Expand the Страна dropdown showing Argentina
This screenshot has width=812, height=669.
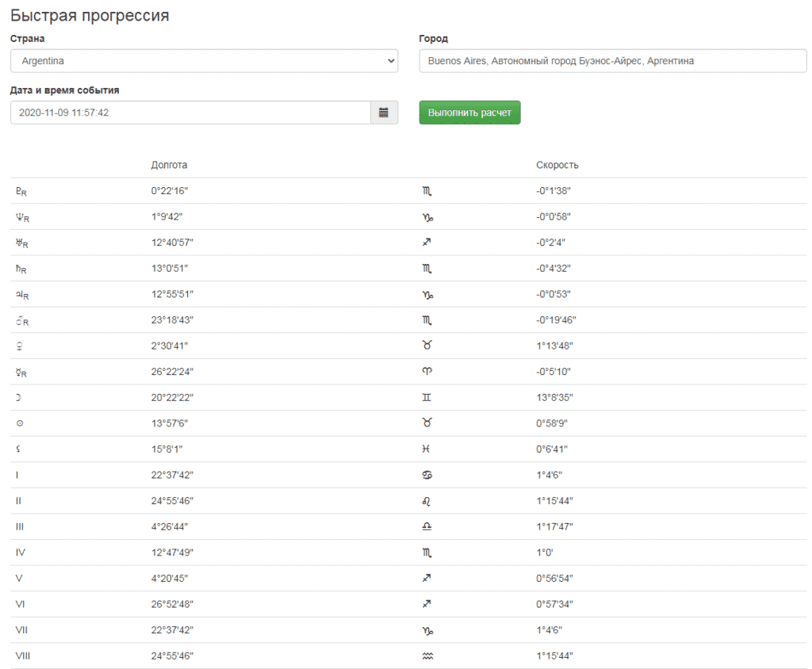click(x=204, y=61)
